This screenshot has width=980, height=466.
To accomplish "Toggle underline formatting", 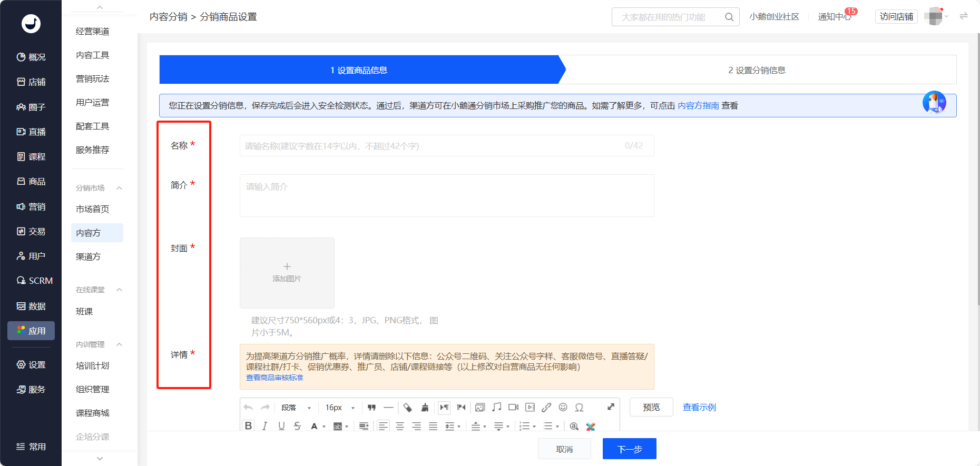I will coord(281,426).
